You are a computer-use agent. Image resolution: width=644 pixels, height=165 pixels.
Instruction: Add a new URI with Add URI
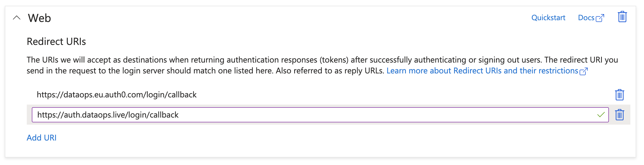[42, 138]
